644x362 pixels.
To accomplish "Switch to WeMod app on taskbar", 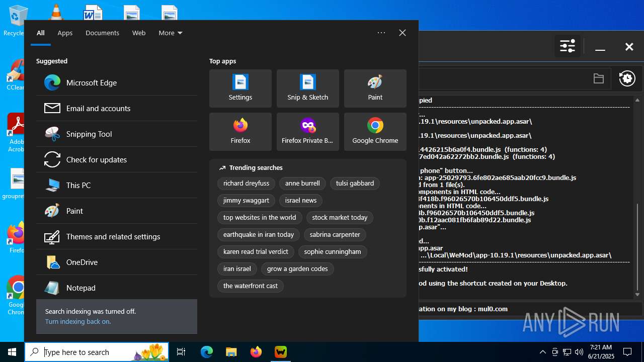I will click(x=281, y=352).
